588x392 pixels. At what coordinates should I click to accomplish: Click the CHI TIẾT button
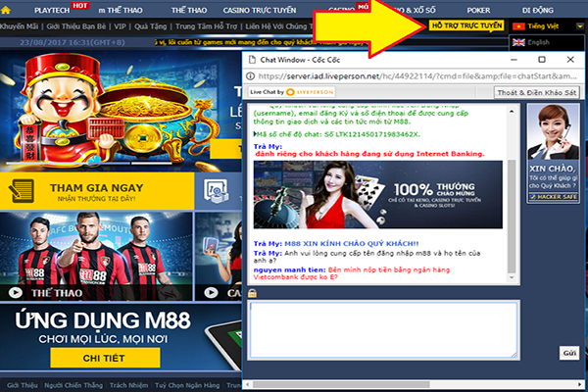pos(105,358)
